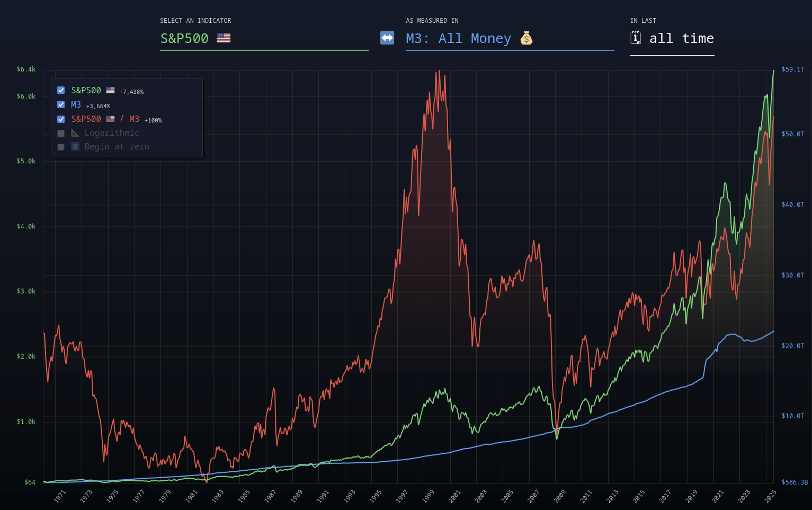Click the +100% change value in the legend
This screenshot has width=812, height=510.
[x=153, y=120]
